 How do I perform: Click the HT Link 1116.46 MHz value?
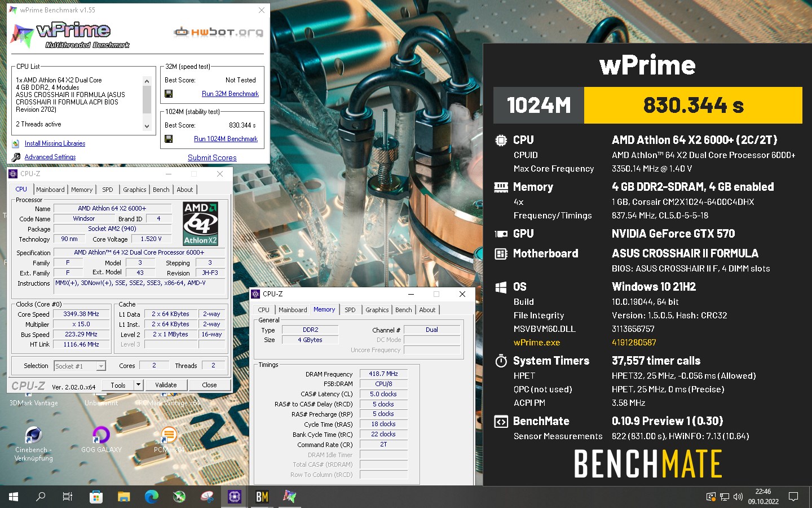[x=81, y=344]
